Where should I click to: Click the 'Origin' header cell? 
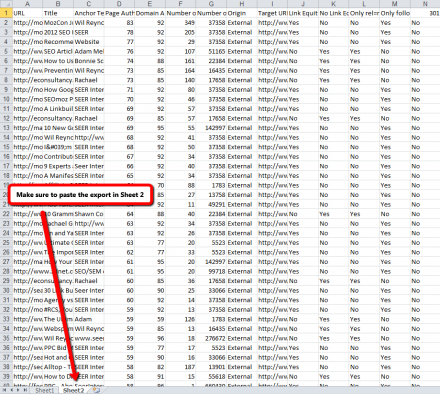242,13
